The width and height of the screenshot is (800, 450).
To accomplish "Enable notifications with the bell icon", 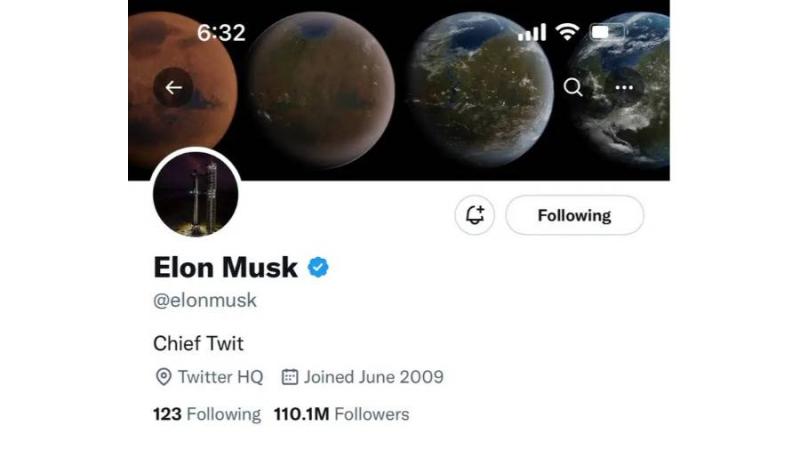I will click(475, 215).
